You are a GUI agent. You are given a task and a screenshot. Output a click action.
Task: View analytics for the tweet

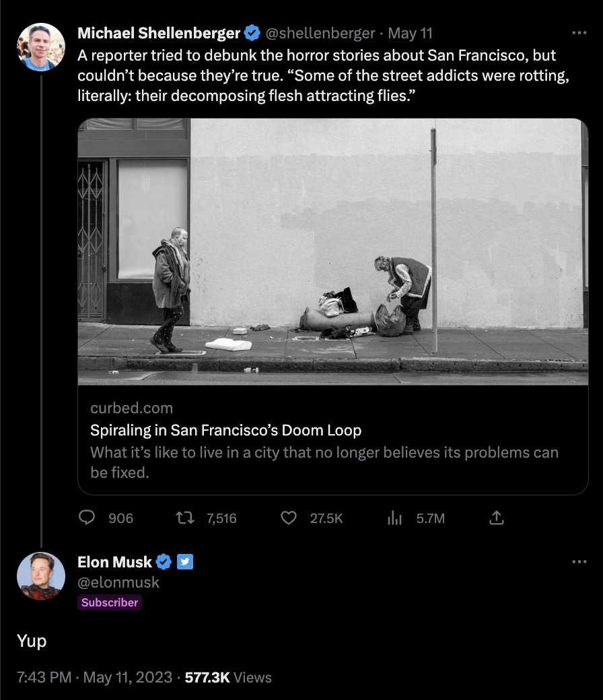click(394, 518)
